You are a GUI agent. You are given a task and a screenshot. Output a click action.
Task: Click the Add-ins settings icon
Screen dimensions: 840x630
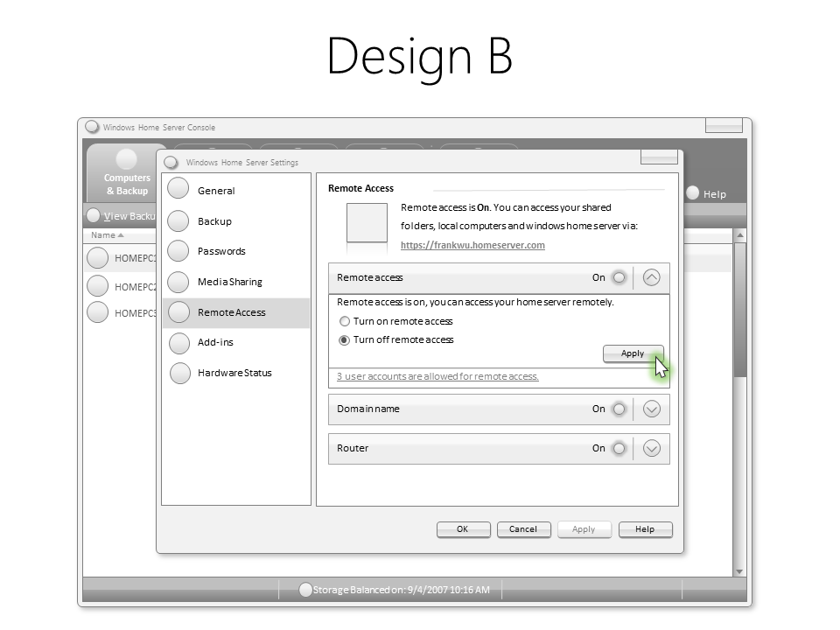pyautogui.click(x=178, y=343)
